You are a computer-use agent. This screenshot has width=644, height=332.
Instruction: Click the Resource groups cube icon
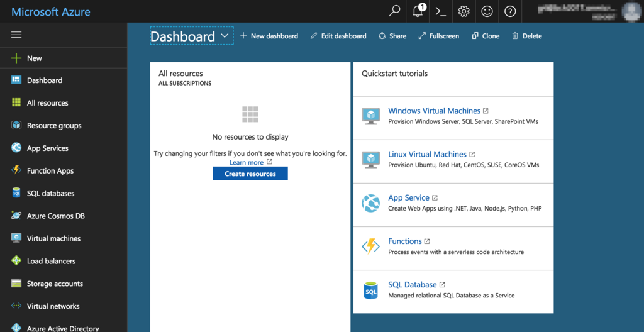point(16,125)
